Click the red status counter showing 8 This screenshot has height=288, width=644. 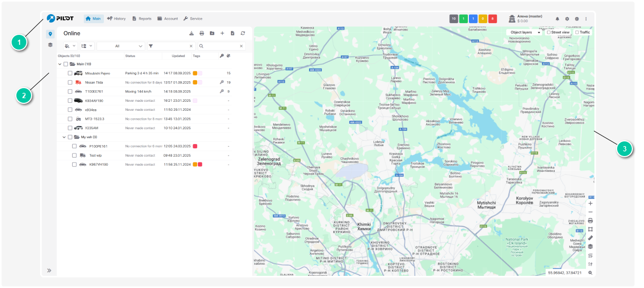coord(492,19)
